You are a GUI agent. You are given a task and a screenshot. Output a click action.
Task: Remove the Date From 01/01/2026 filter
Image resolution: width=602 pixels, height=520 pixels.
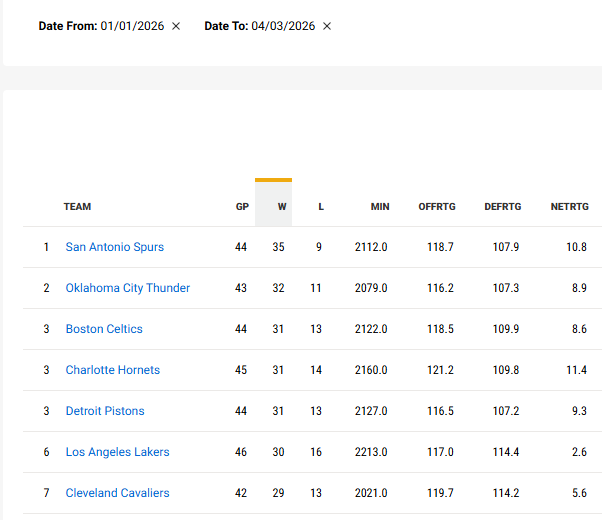click(x=176, y=26)
